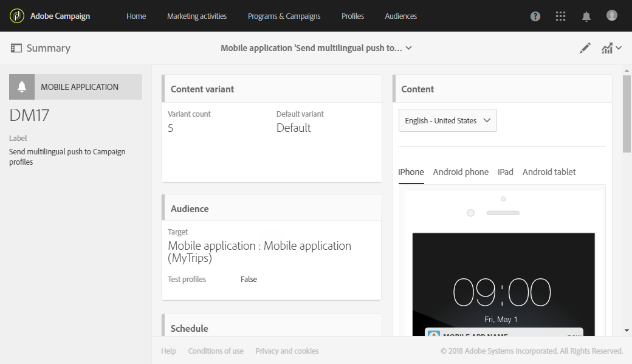The height and width of the screenshot is (364, 632).
Task: Open Marketing activities menu
Action: click(197, 16)
